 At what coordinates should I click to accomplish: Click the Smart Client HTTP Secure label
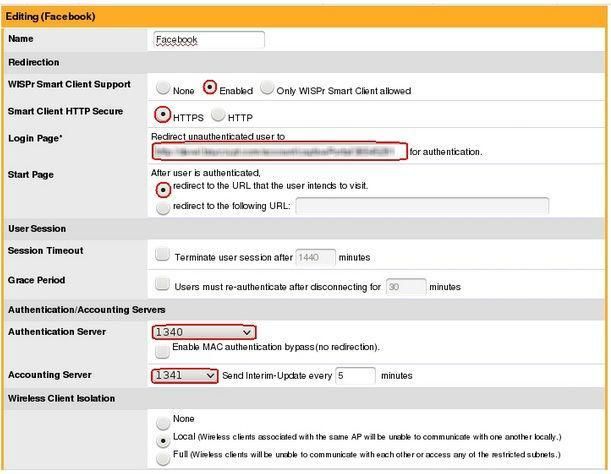click(65, 111)
